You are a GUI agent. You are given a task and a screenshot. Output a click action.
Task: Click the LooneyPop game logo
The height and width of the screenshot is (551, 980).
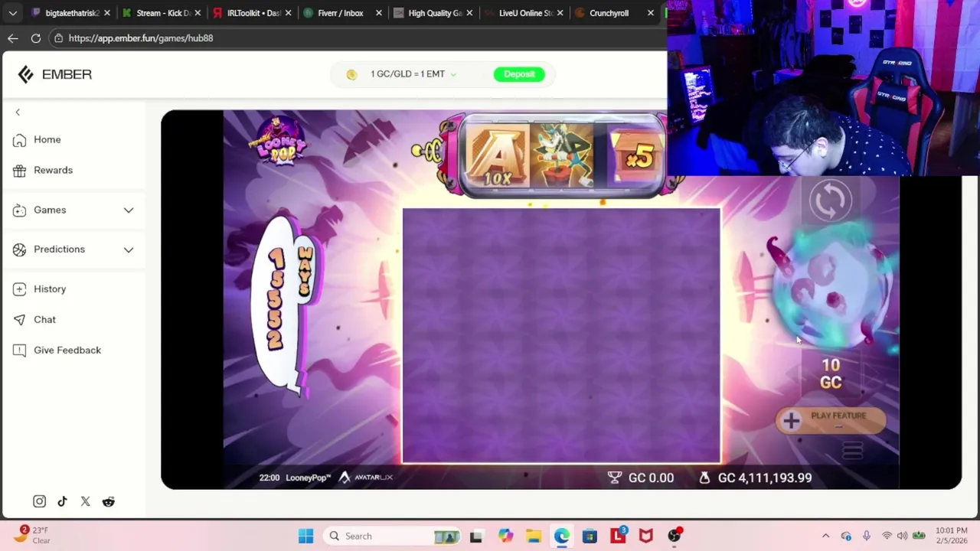pyautogui.click(x=278, y=141)
